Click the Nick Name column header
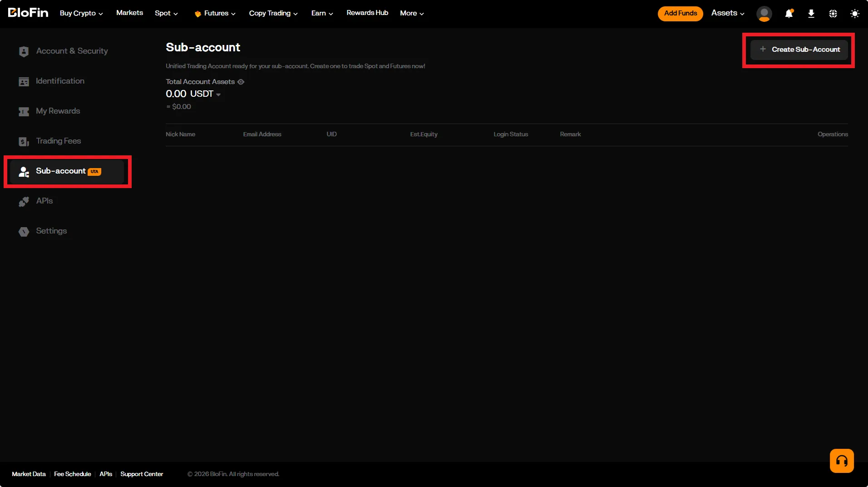The height and width of the screenshot is (487, 868). point(180,134)
